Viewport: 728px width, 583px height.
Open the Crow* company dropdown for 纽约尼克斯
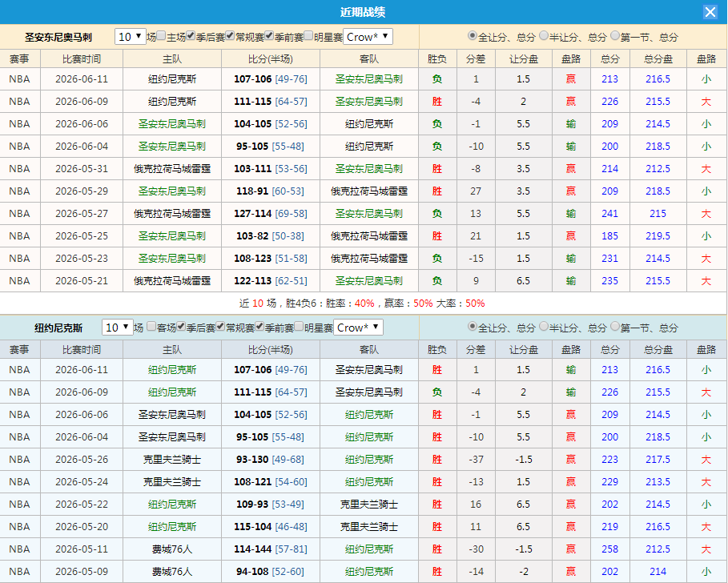coord(359,328)
